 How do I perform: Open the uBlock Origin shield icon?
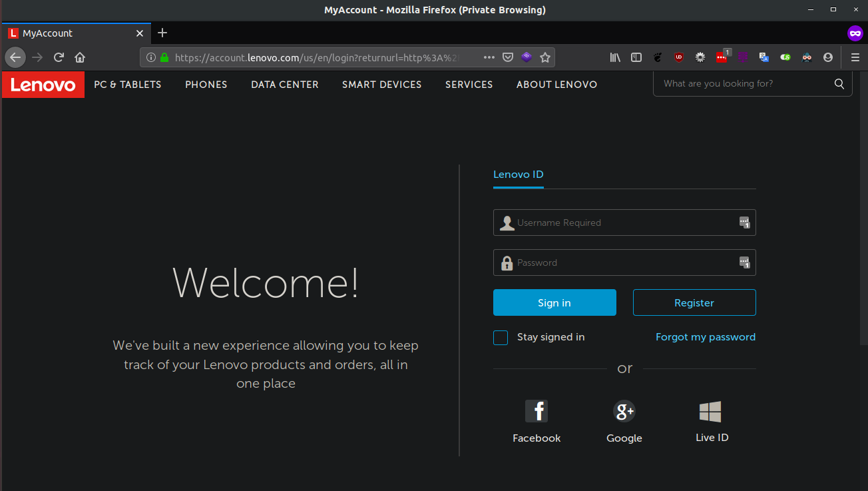pyautogui.click(x=679, y=57)
